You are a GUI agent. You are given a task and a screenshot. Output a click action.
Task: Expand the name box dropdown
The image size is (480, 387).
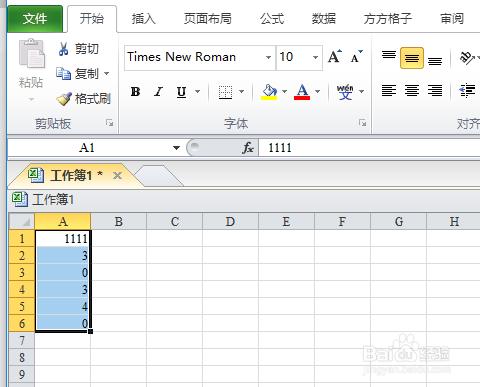click(176, 148)
